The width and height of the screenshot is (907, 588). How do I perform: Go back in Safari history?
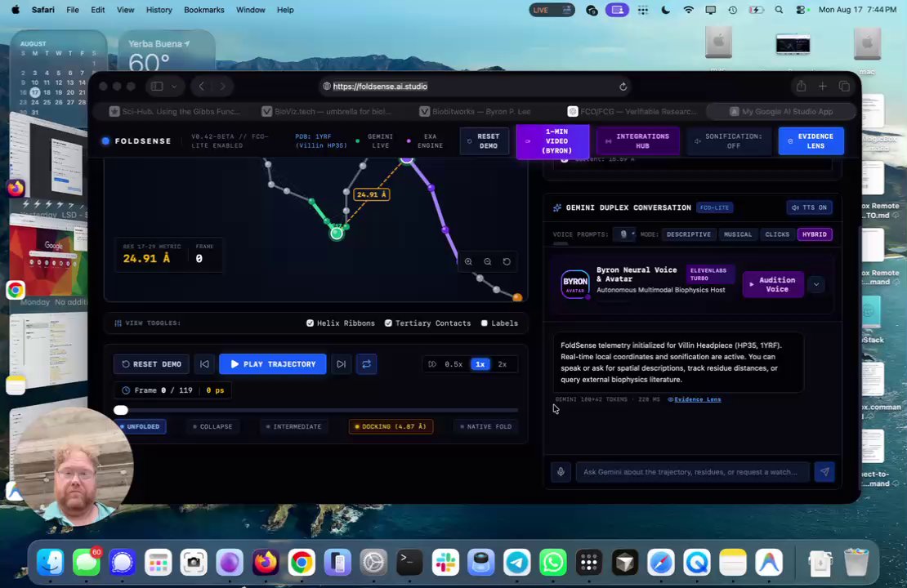201,87
